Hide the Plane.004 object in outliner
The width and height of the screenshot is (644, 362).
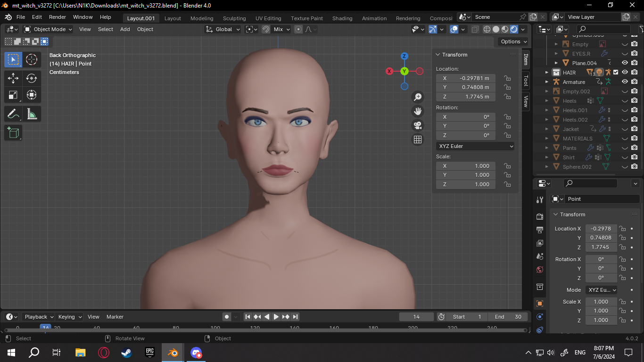point(625,63)
